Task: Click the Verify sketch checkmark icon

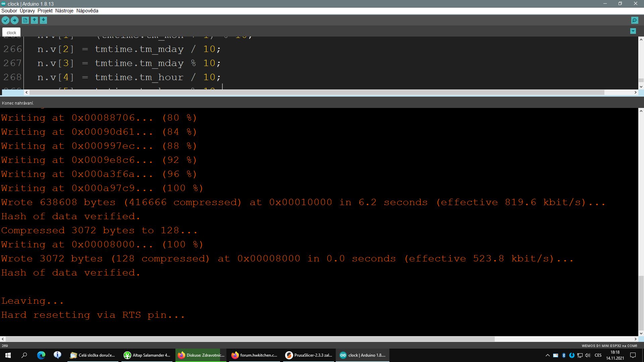Action: (5, 20)
